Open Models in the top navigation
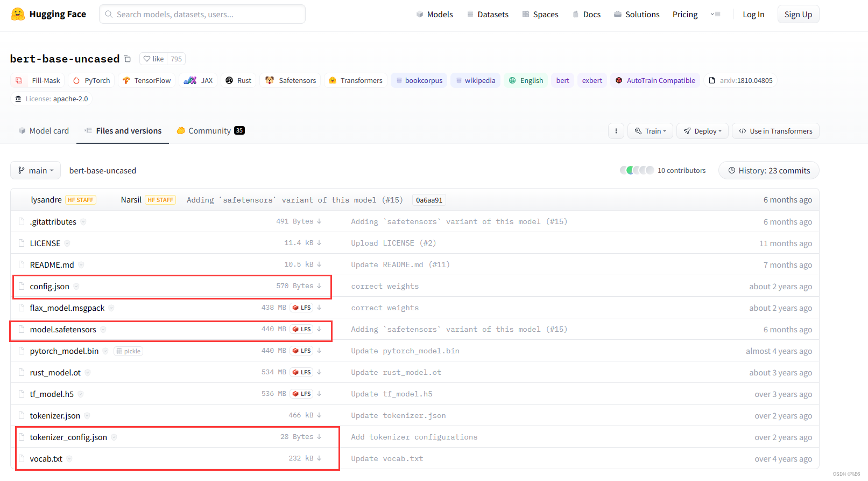This screenshot has height=481, width=868. coord(434,15)
